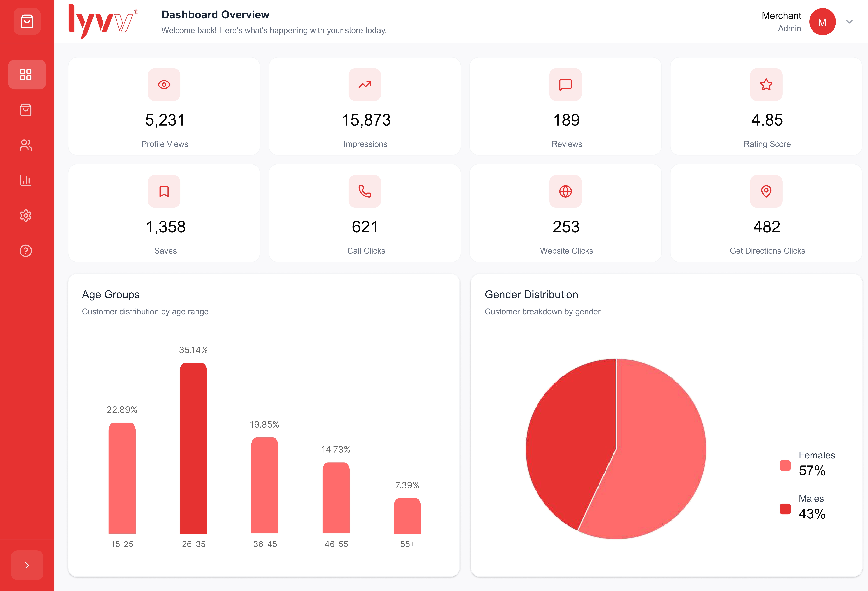Click the red M user avatar

822,22
